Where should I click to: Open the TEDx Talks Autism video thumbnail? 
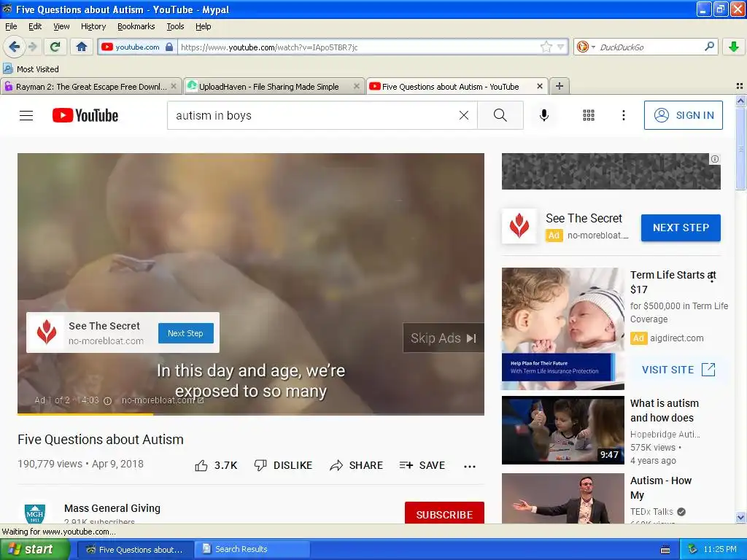coord(562,498)
